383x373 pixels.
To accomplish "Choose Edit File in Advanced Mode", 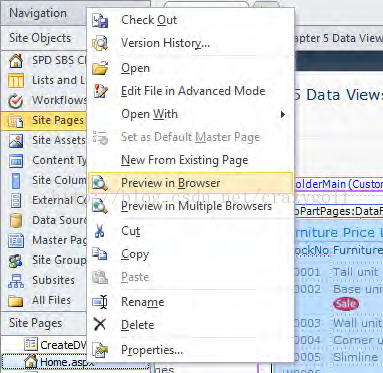I will tap(191, 91).
